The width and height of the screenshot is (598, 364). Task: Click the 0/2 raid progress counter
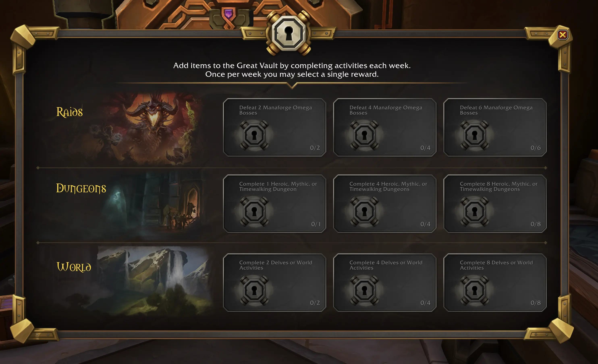315,148
